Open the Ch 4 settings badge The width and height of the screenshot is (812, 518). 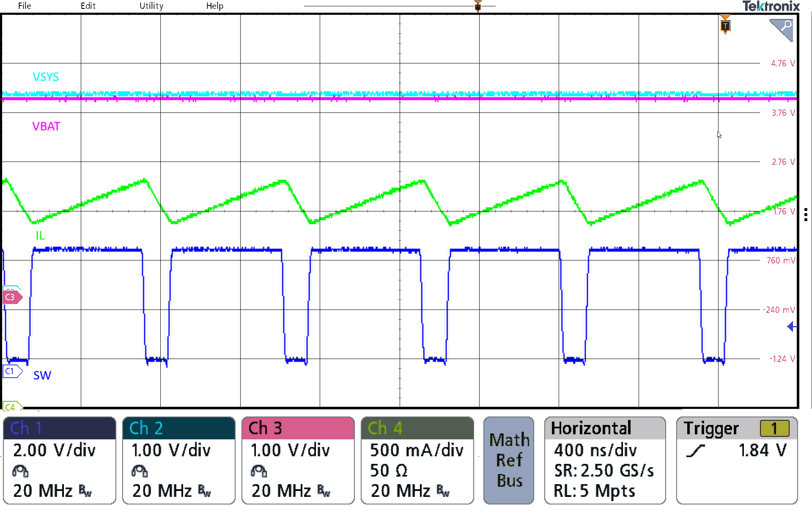[x=417, y=460]
